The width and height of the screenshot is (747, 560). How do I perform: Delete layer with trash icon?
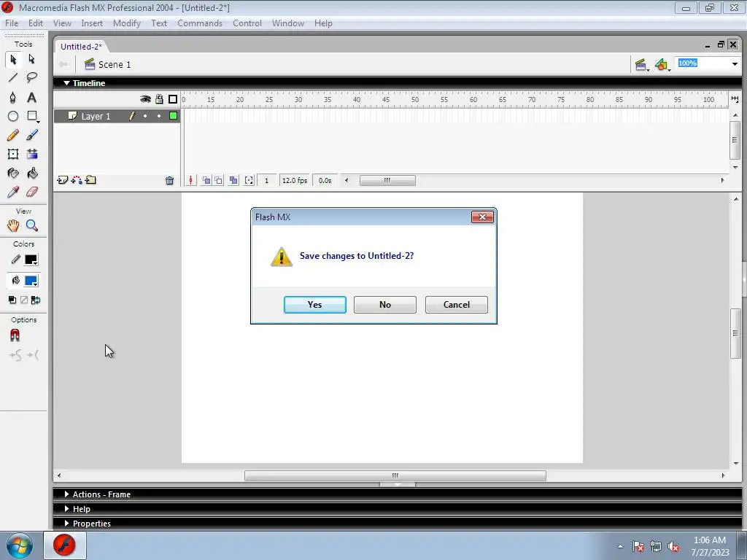pos(169,181)
